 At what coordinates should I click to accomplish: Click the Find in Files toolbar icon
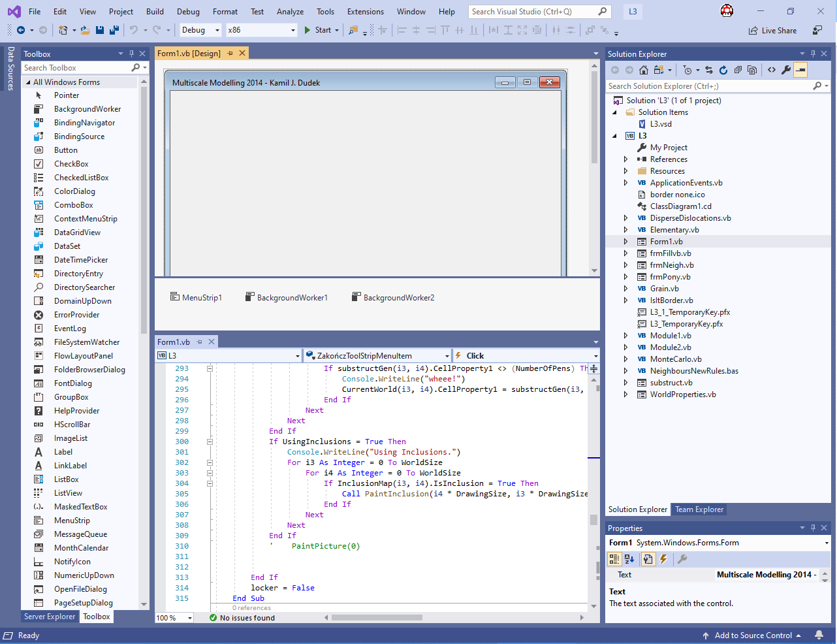tap(353, 30)
